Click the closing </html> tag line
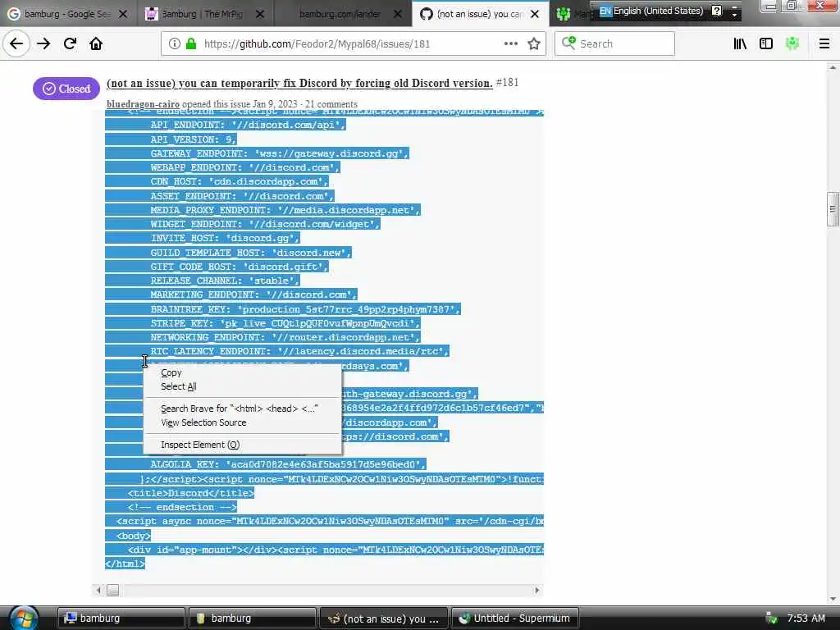This screenshot has width=840, height=630. 126,564
